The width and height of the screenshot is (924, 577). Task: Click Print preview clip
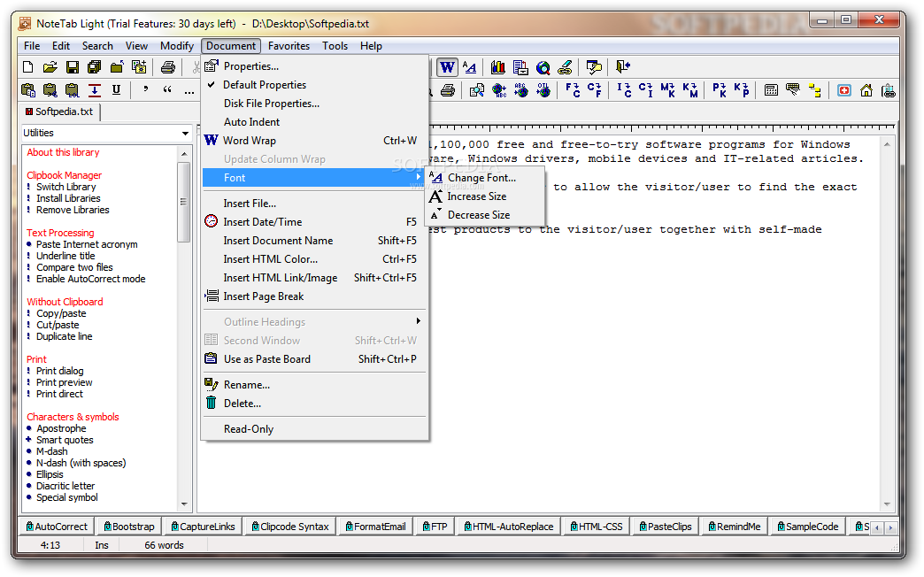tap(65, 382)
